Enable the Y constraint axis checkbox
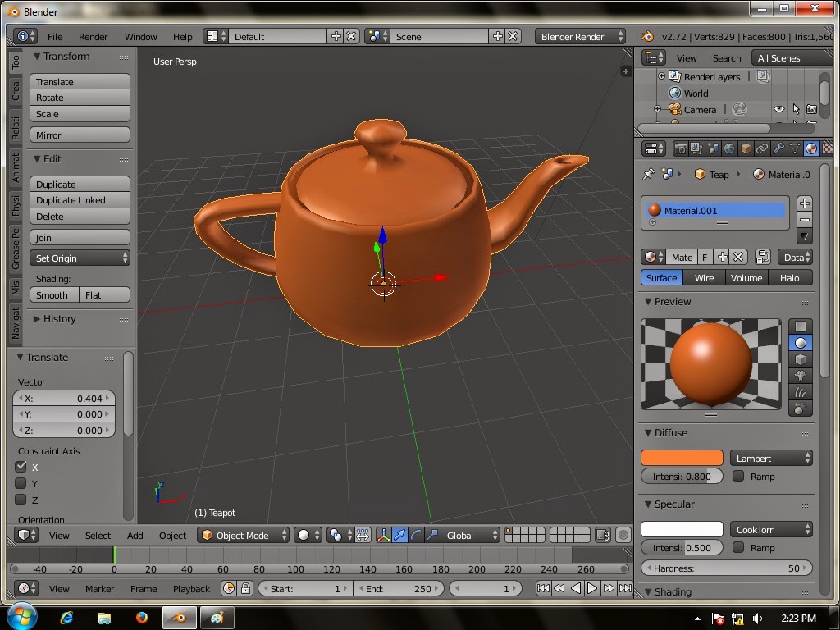The height and width of the screenshot is (630, 840). point(21,483)
